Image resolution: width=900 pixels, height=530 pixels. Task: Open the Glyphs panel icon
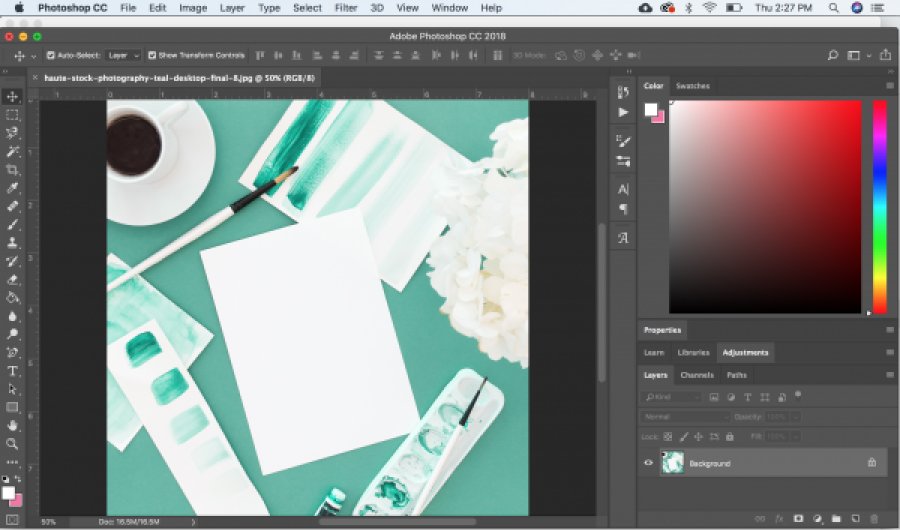pos(623,238)
